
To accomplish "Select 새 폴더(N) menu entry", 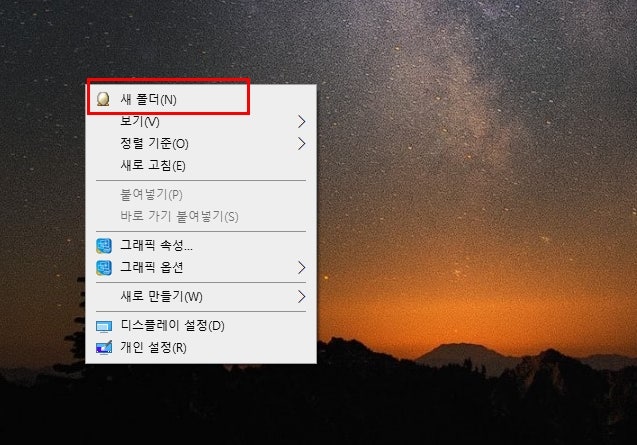I will [201, 100].
